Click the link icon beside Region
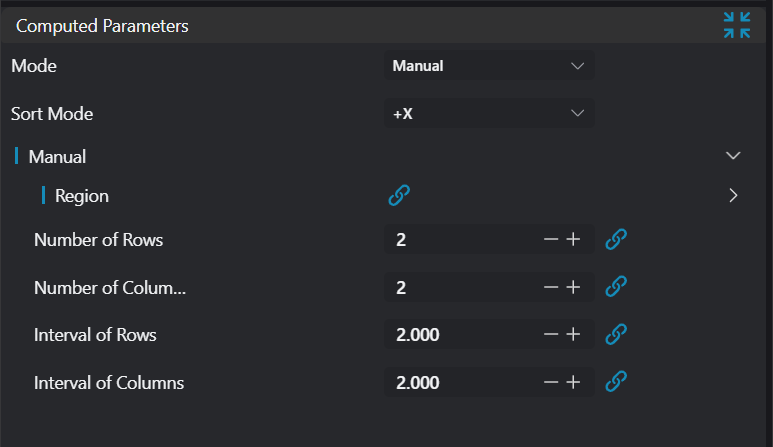Screen dimensions: 773x447 pyautogui.click(x=399, y=196)
